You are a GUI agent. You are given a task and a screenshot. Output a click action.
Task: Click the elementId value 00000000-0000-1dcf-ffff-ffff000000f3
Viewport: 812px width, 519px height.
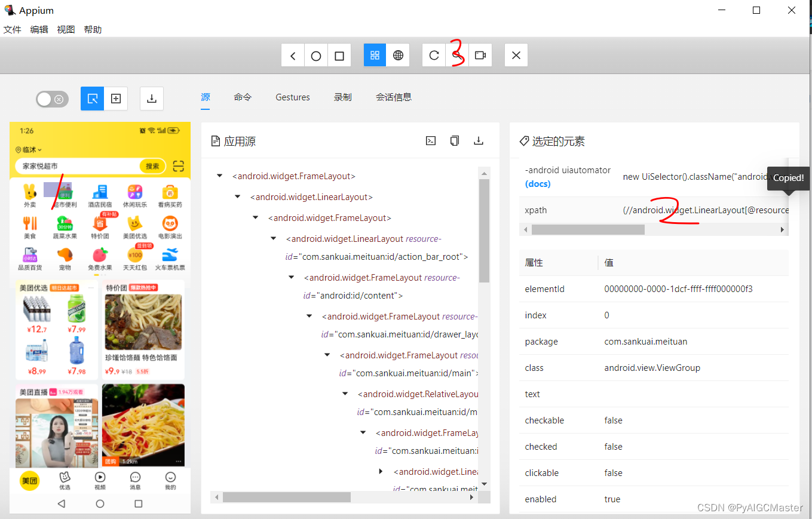pyautogui.click(x=678, y=289)
